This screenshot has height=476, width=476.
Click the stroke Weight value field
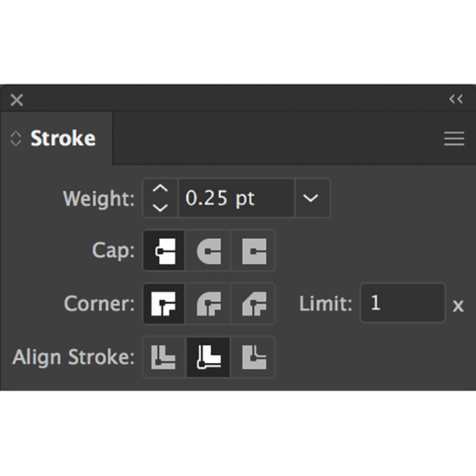coord(236,198)
